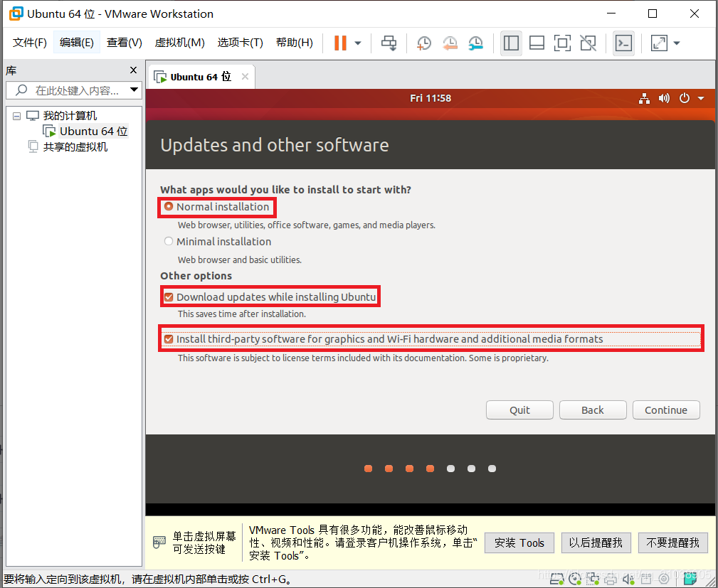Open the library search dropdown arrow
The width and height of the screenshot is (718, 588).
(134, 90)
